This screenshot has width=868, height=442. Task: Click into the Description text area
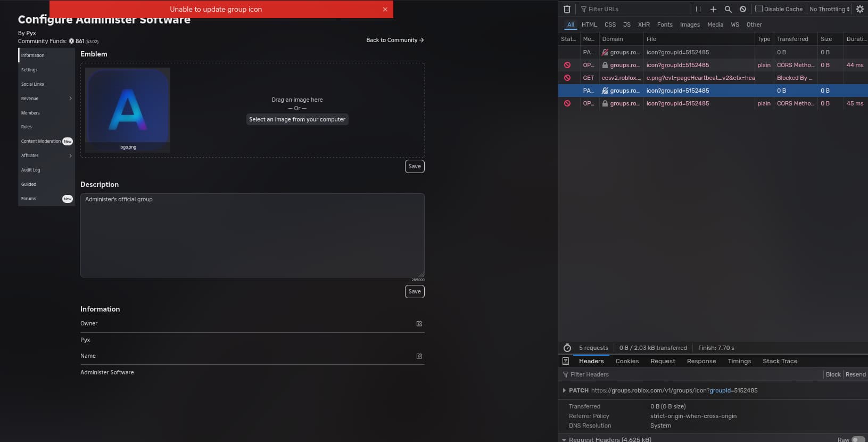(252, 235)
